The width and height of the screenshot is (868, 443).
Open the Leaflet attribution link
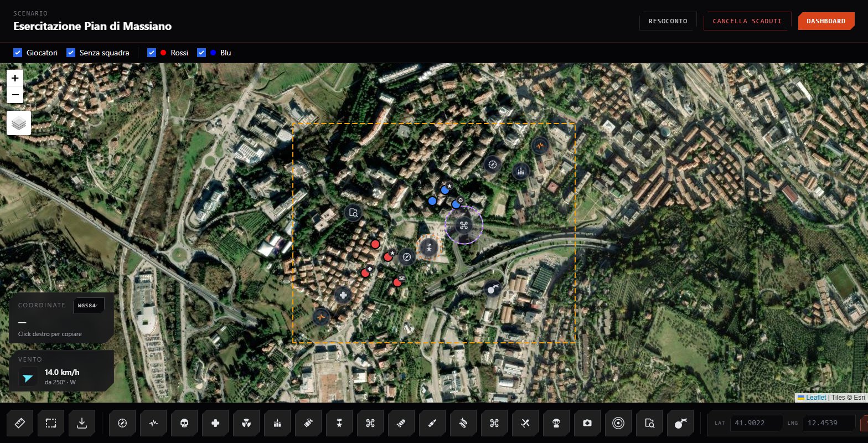[x=815, y=397]
